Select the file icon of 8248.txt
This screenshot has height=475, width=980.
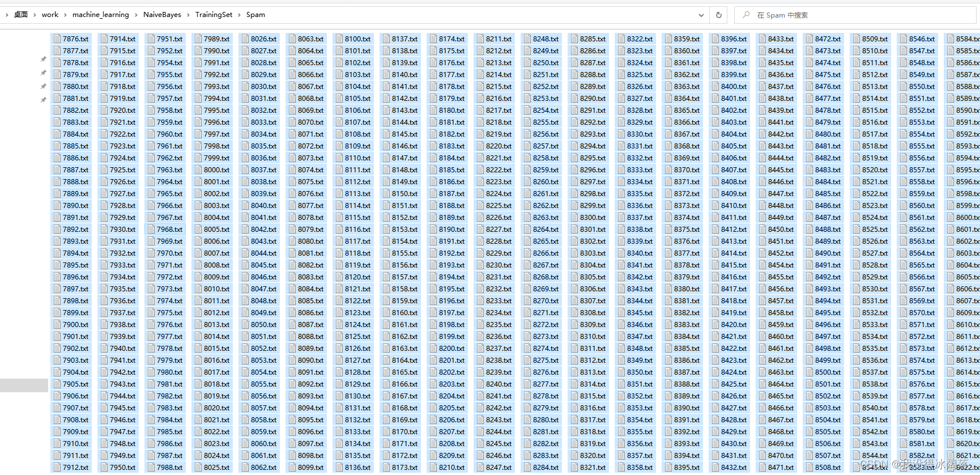527,39
